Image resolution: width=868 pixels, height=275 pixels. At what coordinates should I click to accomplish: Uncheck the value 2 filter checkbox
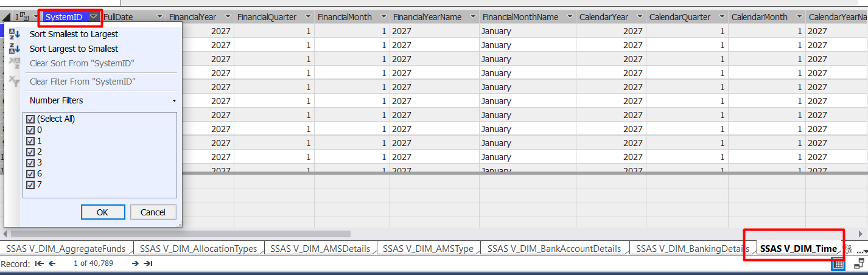click(x=30, y=152)
